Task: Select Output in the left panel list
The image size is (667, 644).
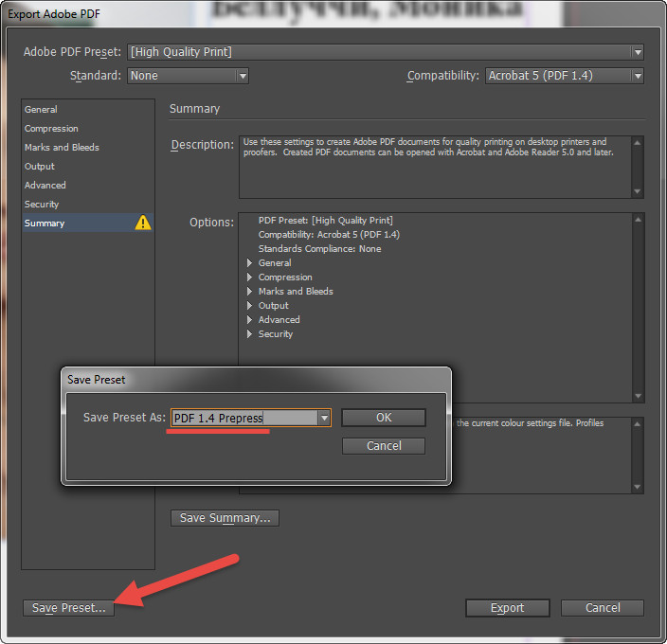Action: click(x=88, y=166)
